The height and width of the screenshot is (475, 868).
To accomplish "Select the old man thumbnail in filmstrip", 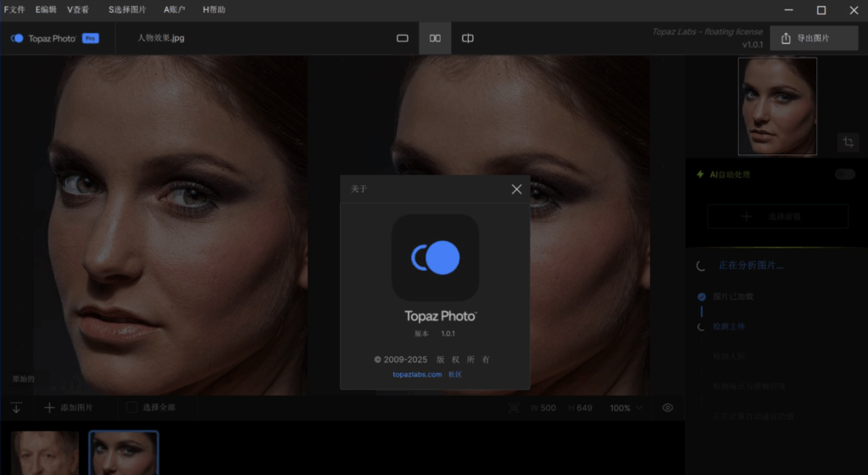I will 45,453.
